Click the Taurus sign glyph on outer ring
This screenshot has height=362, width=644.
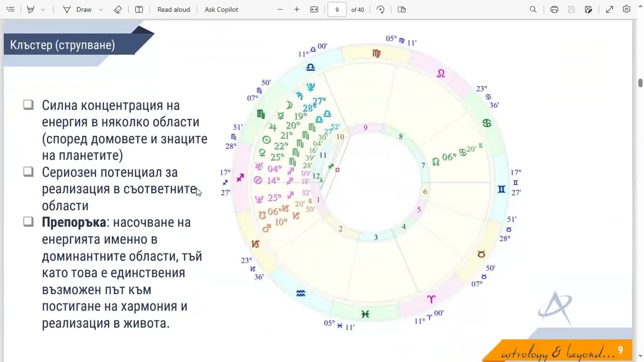point(481,254)
